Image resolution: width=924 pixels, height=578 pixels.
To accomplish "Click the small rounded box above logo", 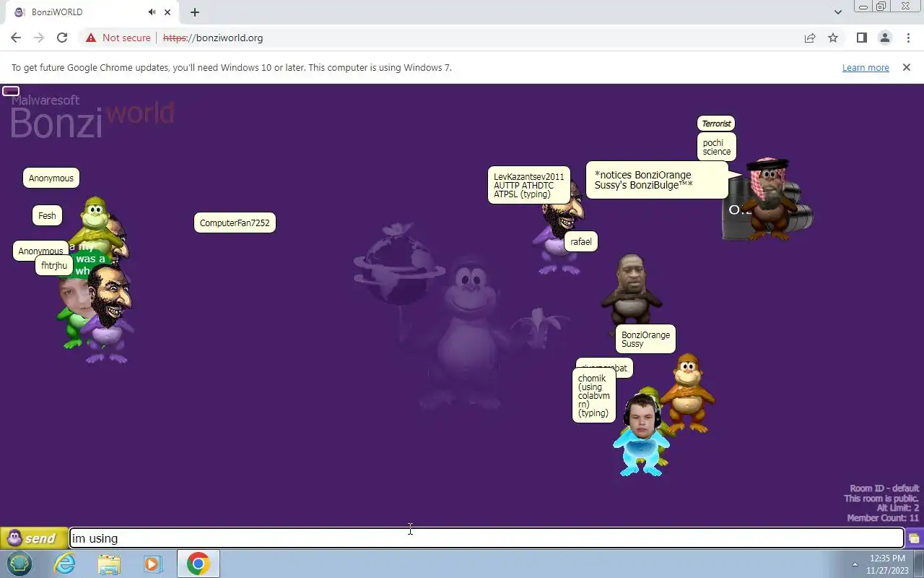I will pyautogui.click(x=11, y=91).
